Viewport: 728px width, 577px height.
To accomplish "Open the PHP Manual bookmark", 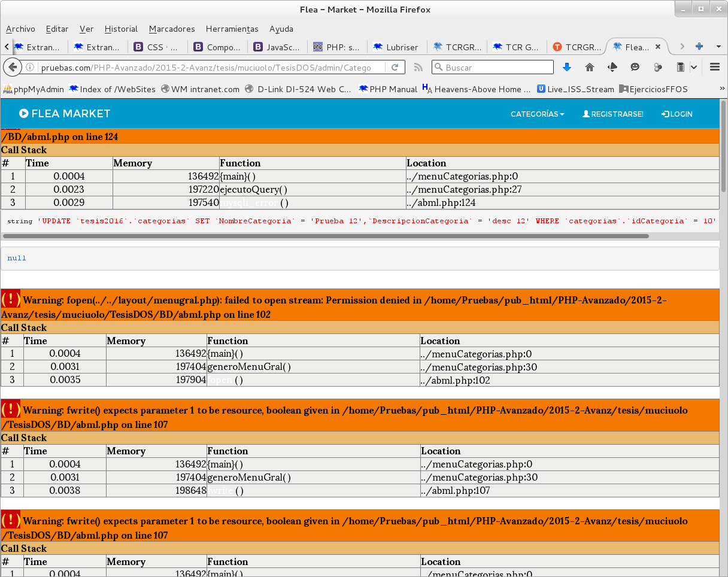I will 388,89.
